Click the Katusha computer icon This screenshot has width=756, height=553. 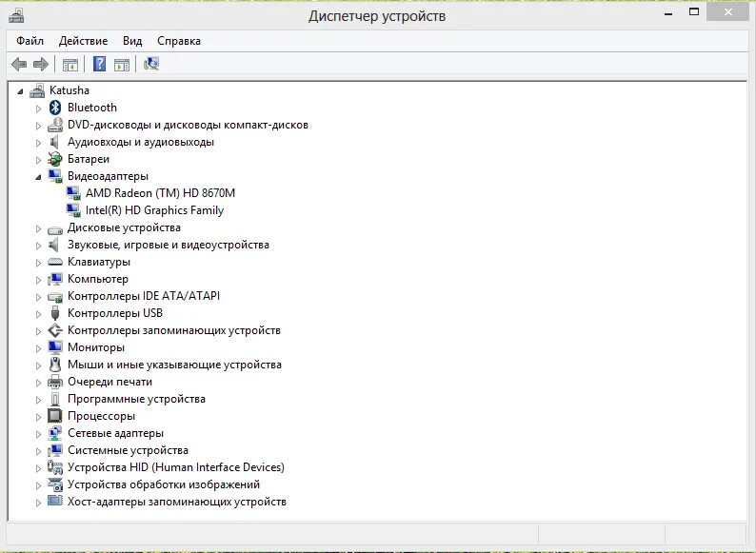point(37,90)
